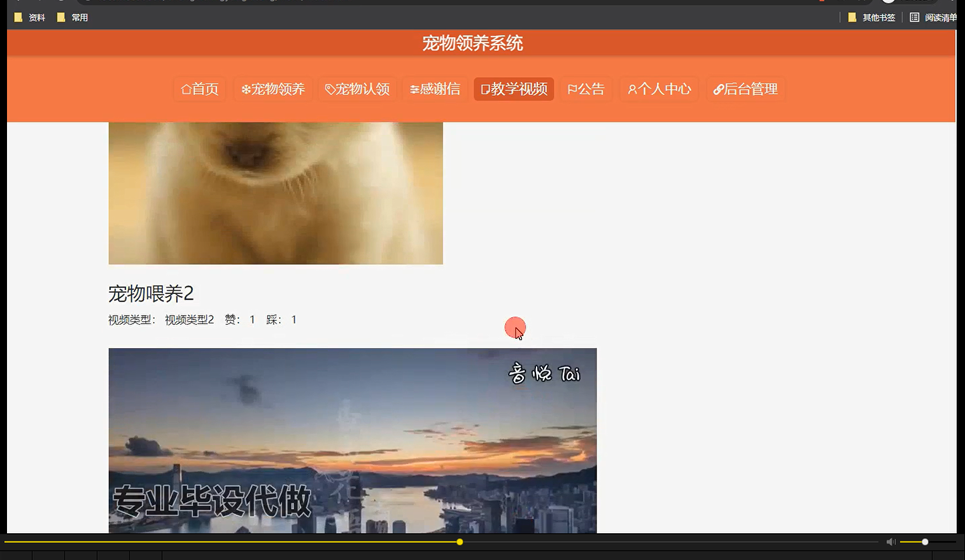Select the paw icon beside 宠物领养
This screenshot has height=560, width=965.
(247, 89)
